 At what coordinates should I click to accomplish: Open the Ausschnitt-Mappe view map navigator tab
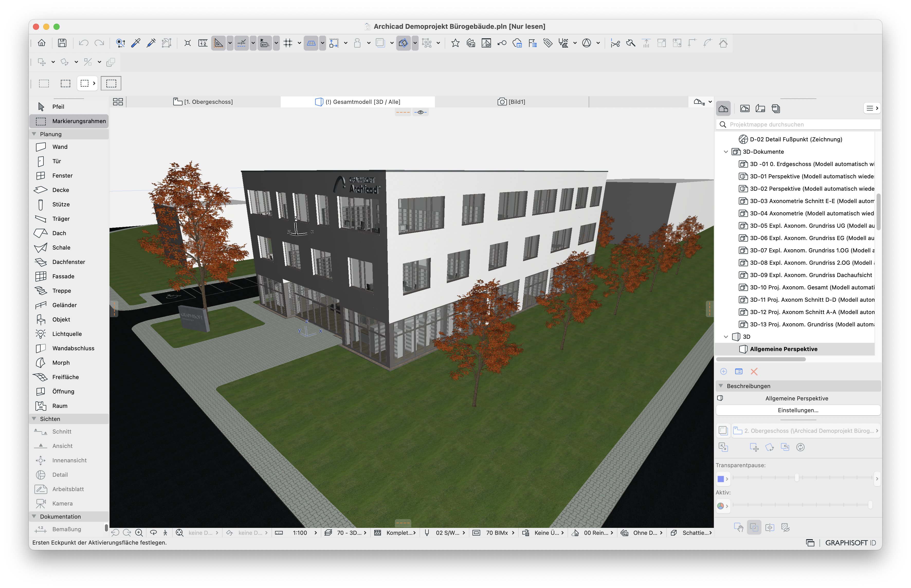(x=744, y=108)
